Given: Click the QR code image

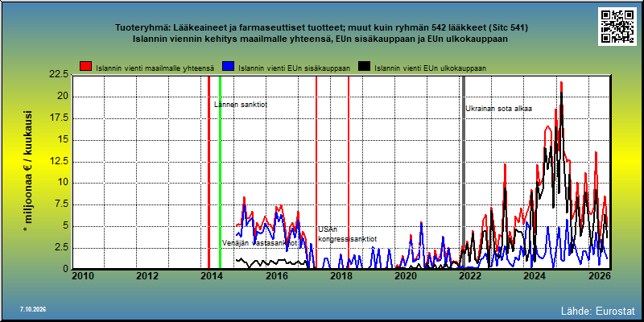Looking at the screenshot, I should pyautogui.click(x=617, y=27).
